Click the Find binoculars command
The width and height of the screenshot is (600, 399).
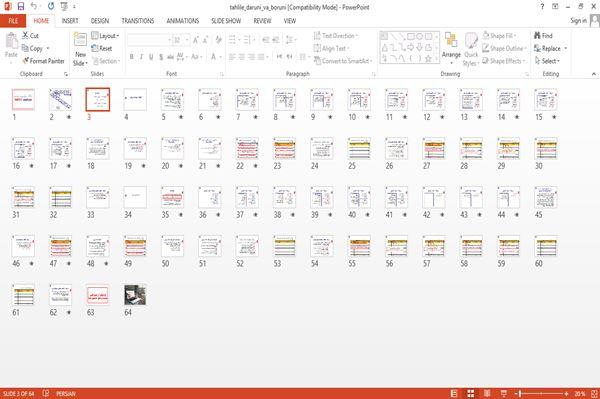[x=543, y=36]
